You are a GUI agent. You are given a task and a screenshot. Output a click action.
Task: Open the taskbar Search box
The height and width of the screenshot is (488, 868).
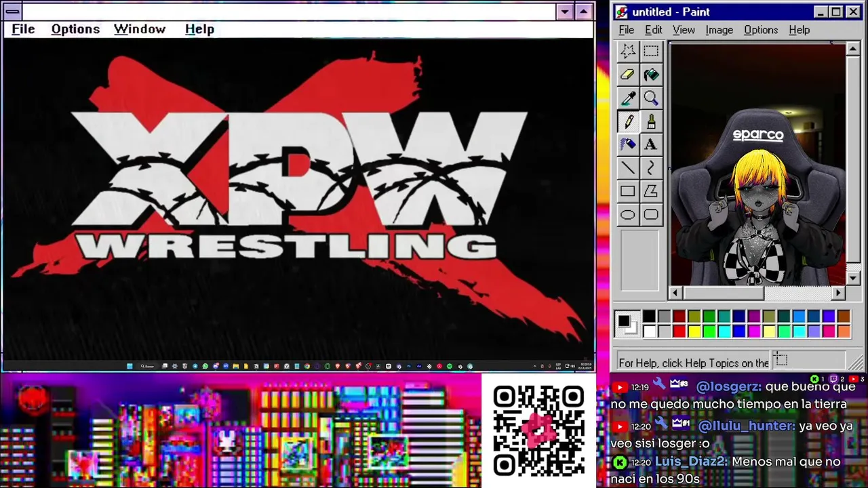[x=147, y=366]
